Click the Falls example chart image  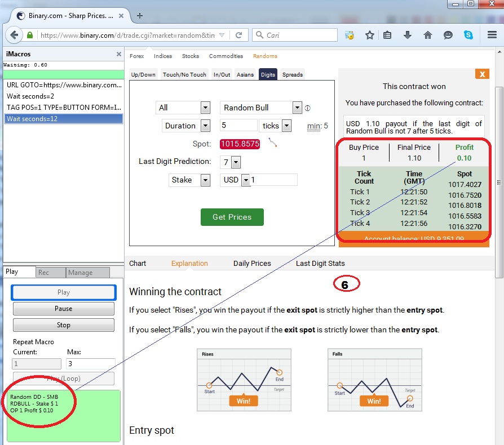pyautogui.click(x=374, y=380)
